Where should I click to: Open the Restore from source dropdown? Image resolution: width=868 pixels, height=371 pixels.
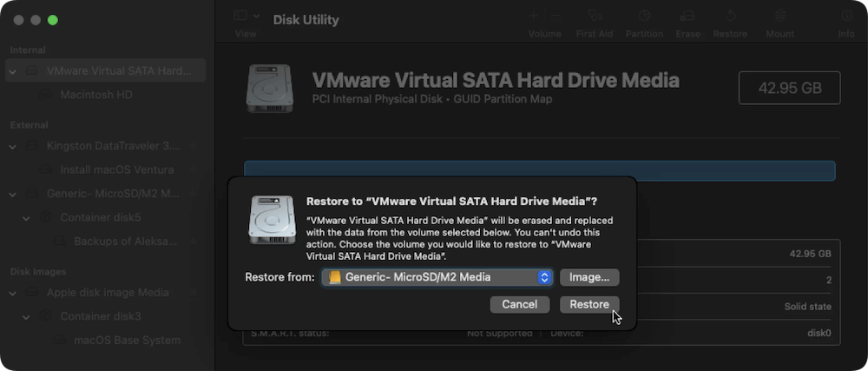coord(437,277)
